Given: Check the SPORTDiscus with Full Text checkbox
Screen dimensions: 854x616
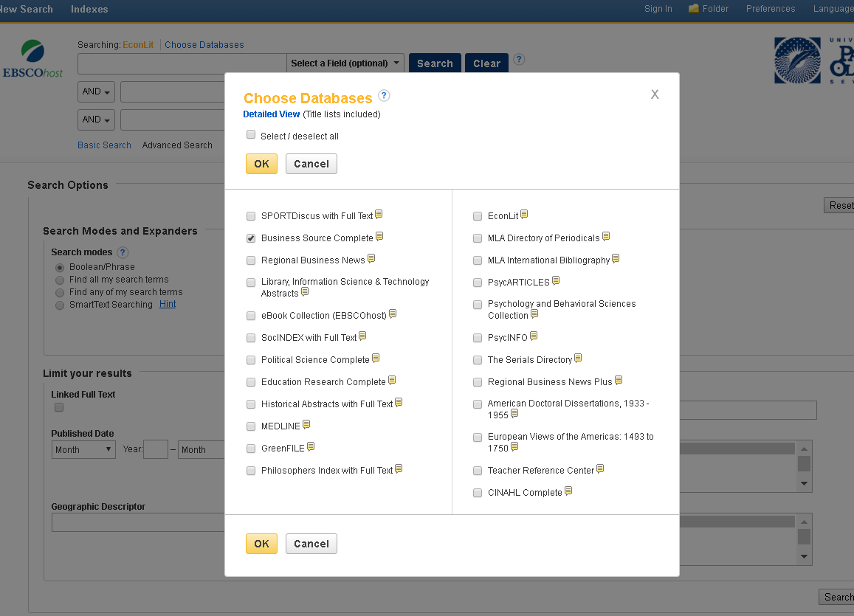Looking at the screenshot, I should click(x=251, y=216).
